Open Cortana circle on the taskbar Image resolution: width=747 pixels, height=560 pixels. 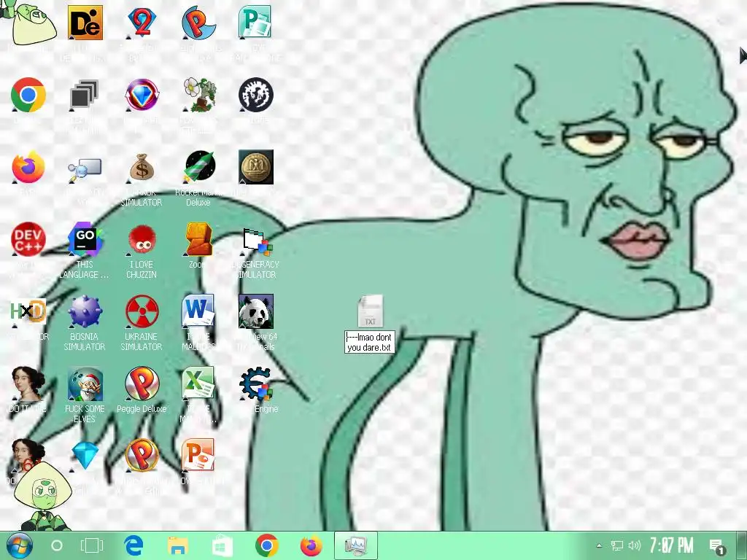57,545
